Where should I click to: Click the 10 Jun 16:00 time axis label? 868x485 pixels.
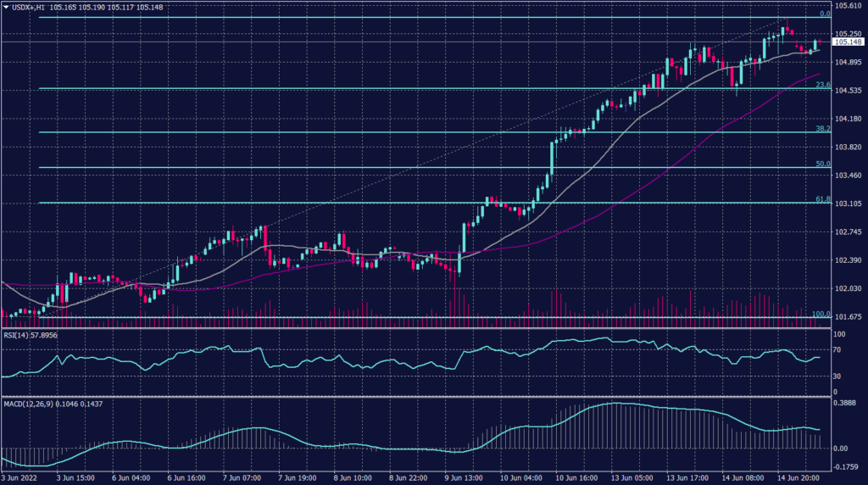pyautogui.click(x=578, y=478)
